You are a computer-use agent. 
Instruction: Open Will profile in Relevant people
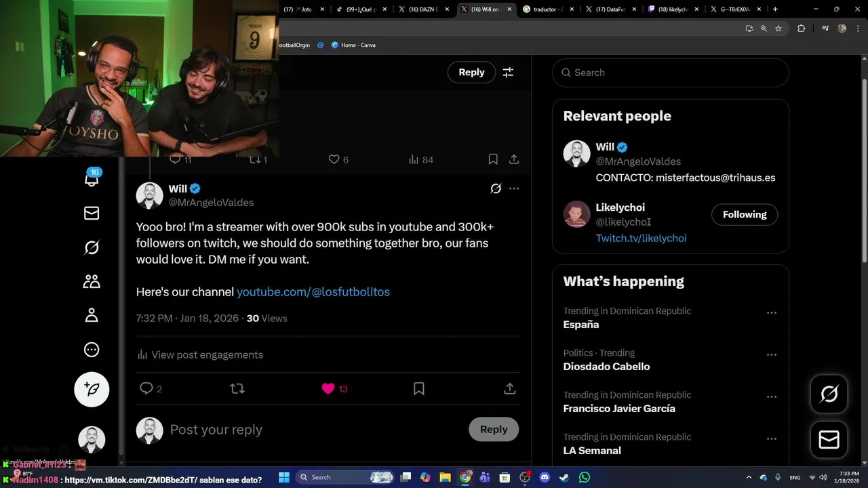click(x=605, y=147)
